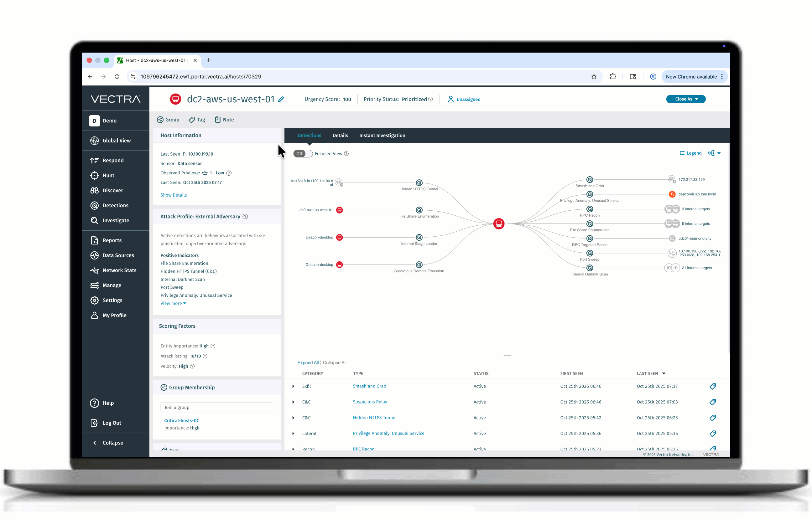Expand the Hidden HTTPS Tunnel C&C row
Screen dimensions: 812x524
(294, 418)
